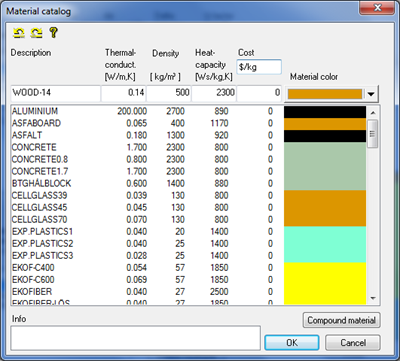Select EXP.PLASTICS2 in the catalog list
Image resolution: width=400 pixels, height=361 pixels.
coord(188,243)
